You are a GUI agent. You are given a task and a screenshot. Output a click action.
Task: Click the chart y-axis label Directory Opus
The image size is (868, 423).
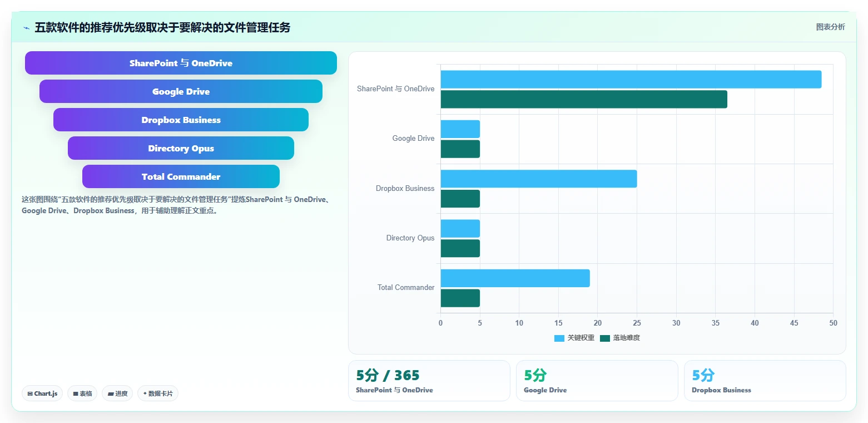click(x=410, y=238)
